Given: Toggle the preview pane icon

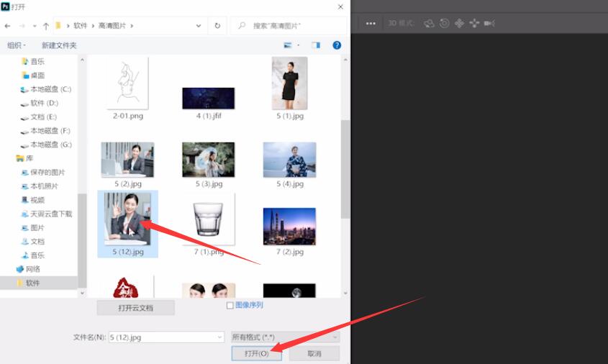Looking at the screenshot, I should (x=315, y=45).
